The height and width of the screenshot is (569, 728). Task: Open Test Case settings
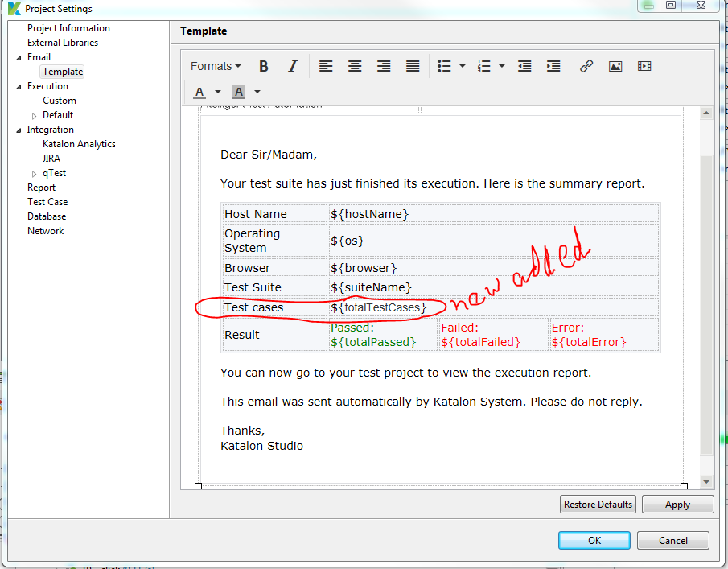point(47,201)
